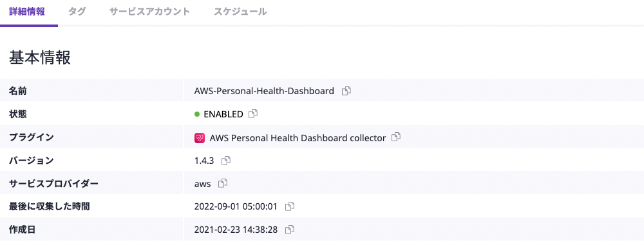Select the 詳細情報 tab
Image resolution: width=644 pixels, height=247 pixels.
coord(26,12)
